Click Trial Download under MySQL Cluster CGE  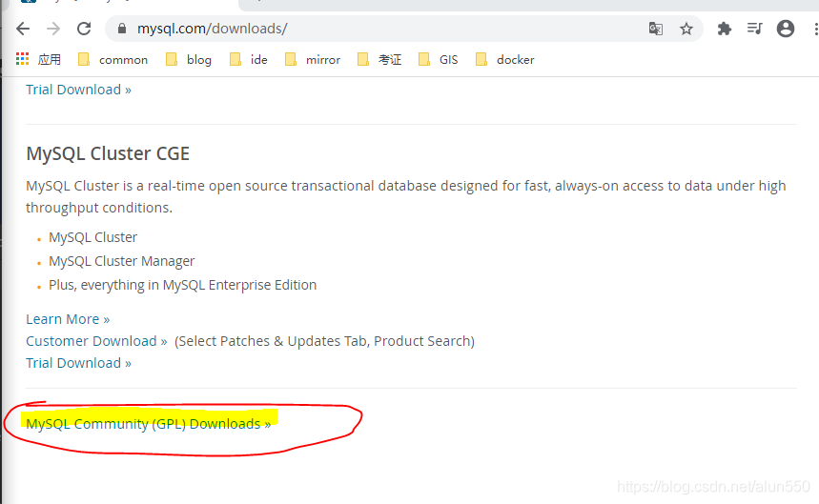[x=78, y=363]
